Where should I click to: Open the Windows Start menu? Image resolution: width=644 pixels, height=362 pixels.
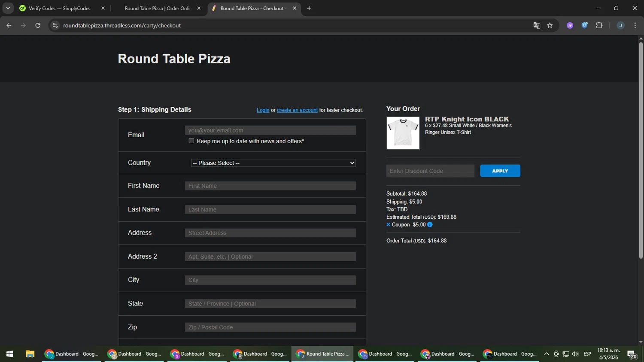9,354
